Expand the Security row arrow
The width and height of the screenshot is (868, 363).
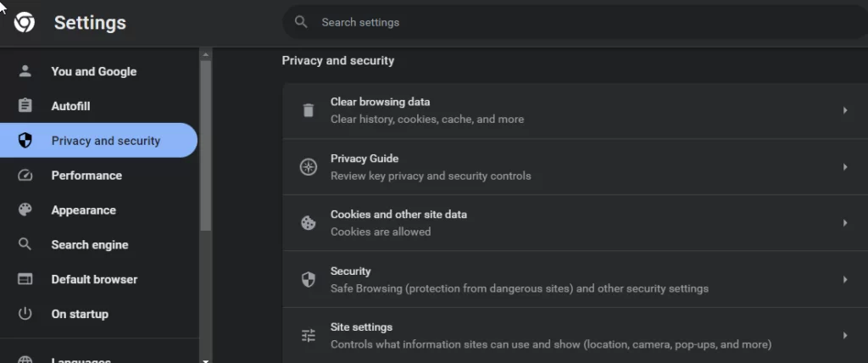[845, 279]
